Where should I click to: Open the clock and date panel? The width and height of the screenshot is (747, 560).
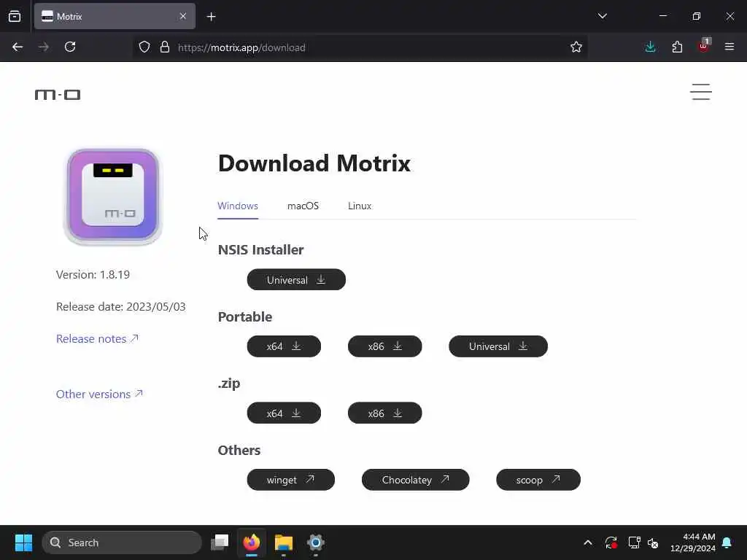(693, 542)
